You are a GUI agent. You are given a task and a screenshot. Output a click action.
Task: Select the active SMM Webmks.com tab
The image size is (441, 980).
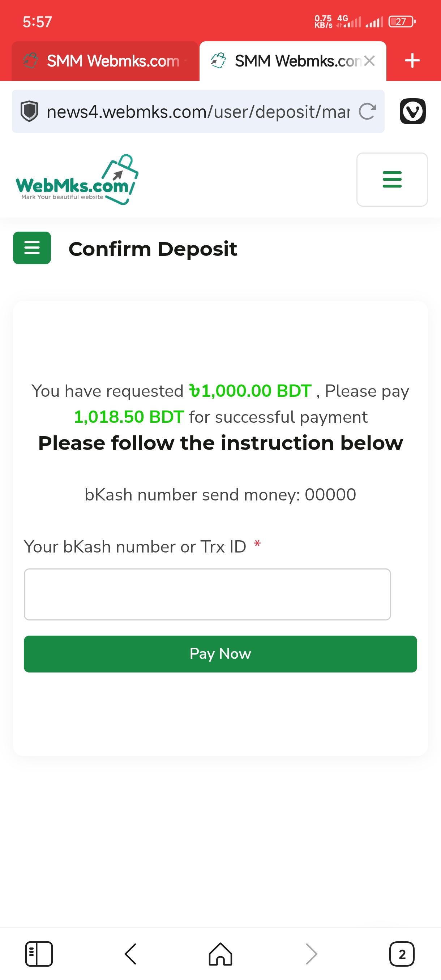286,61
